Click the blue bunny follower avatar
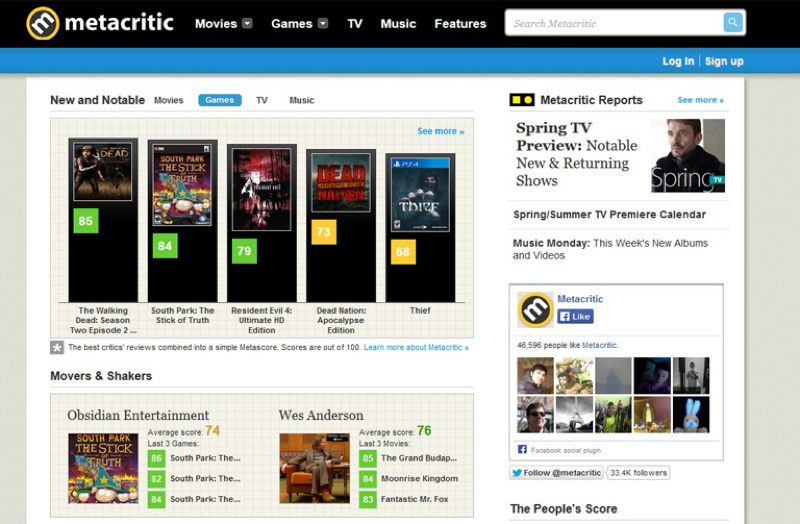This screenshot has width=800, height=524. [691, 415]
